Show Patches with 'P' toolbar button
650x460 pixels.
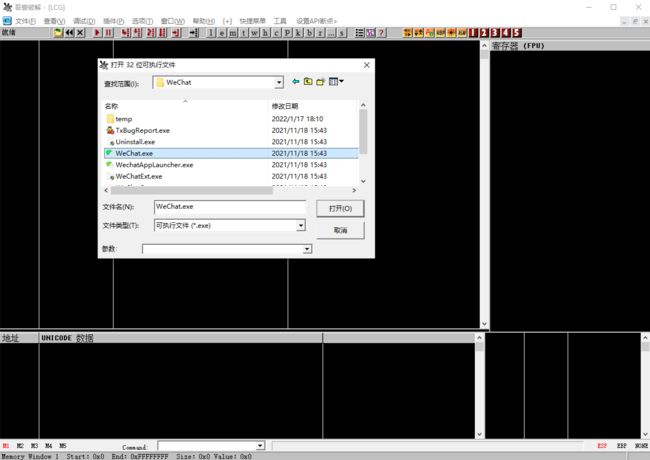click(x=287, y=33)
